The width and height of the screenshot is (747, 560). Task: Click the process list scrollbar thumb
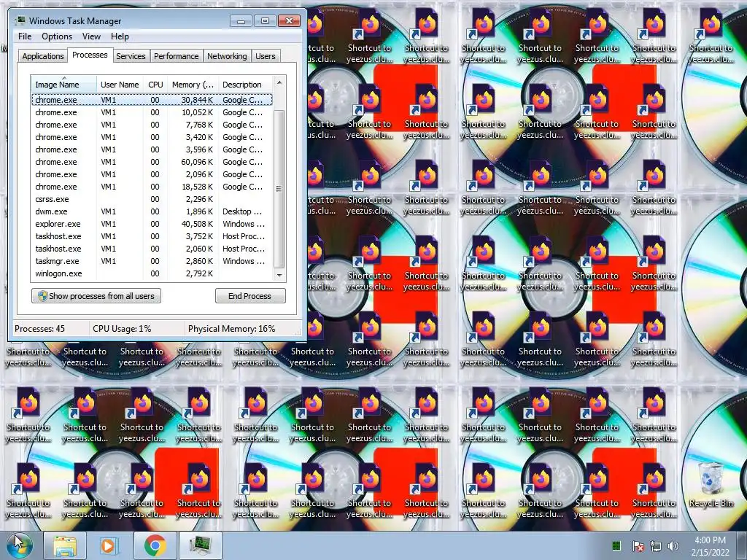coord(279,189)
